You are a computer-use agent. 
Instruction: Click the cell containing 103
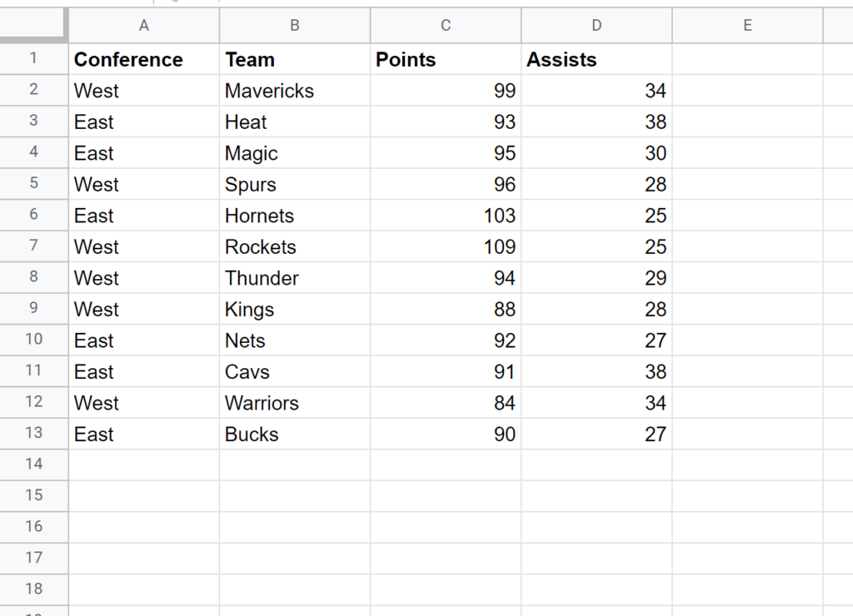[x=446, y=216]
